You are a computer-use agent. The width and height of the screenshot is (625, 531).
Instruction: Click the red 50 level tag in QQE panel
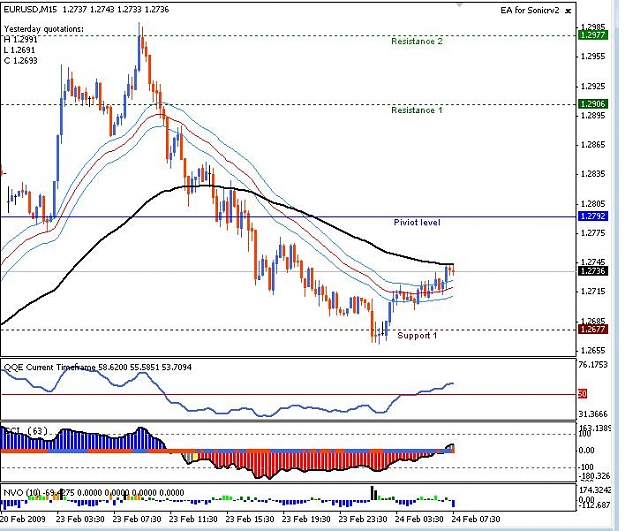[582, 394]
